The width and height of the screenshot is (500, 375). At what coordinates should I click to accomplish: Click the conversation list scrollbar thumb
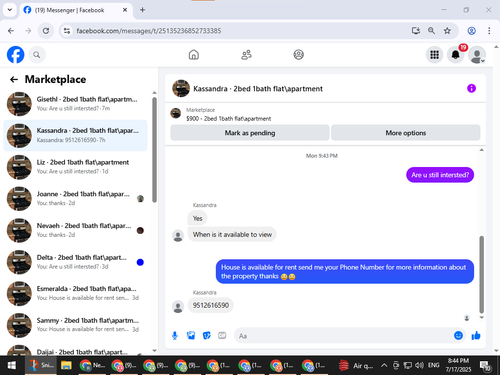coord(154,149)
